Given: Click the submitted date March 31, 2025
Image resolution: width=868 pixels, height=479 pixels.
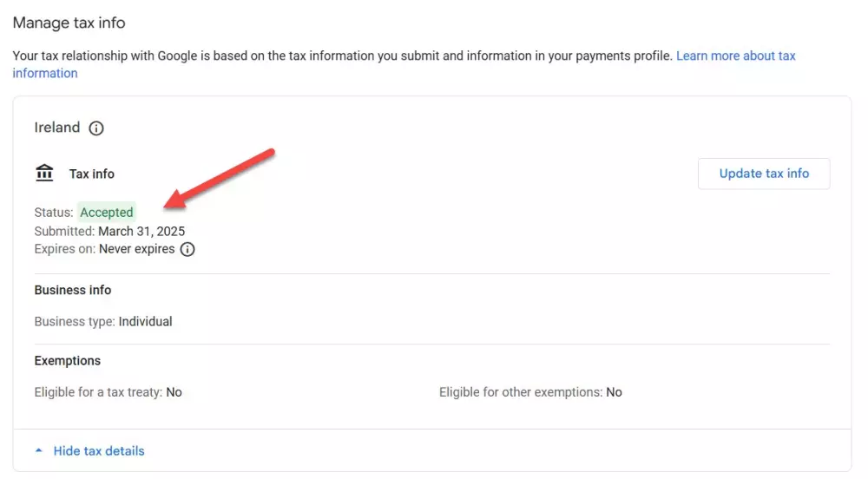Looking at the screenshot, I should [x=141, y=232].
